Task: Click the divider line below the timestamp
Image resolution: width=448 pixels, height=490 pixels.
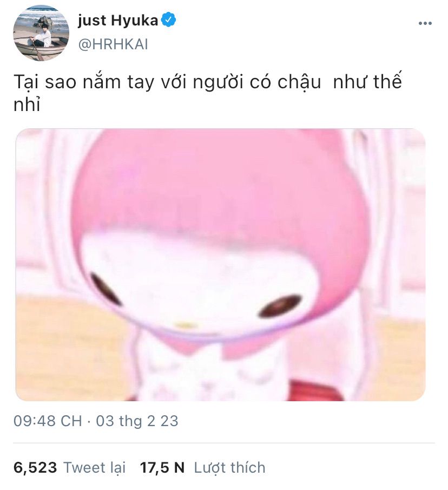Action: (224, 443)
